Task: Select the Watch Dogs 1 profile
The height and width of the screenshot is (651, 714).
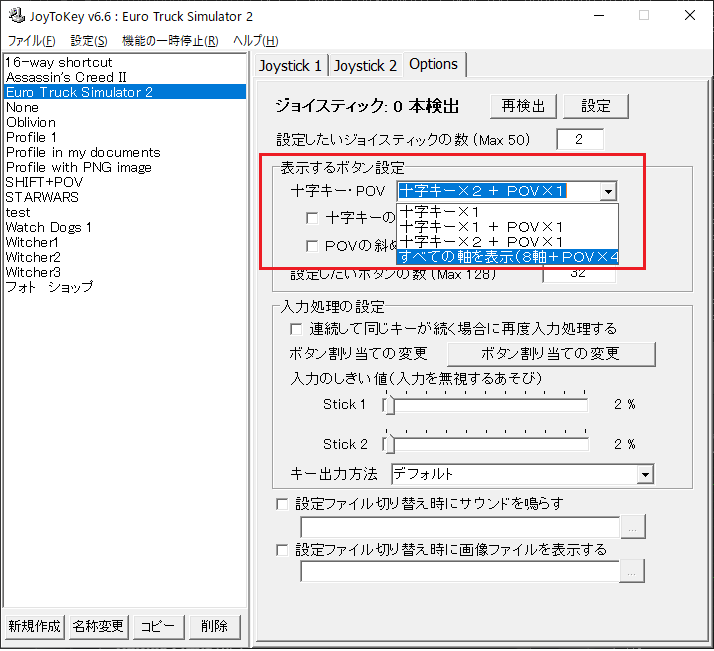Action: pos(125,228)
